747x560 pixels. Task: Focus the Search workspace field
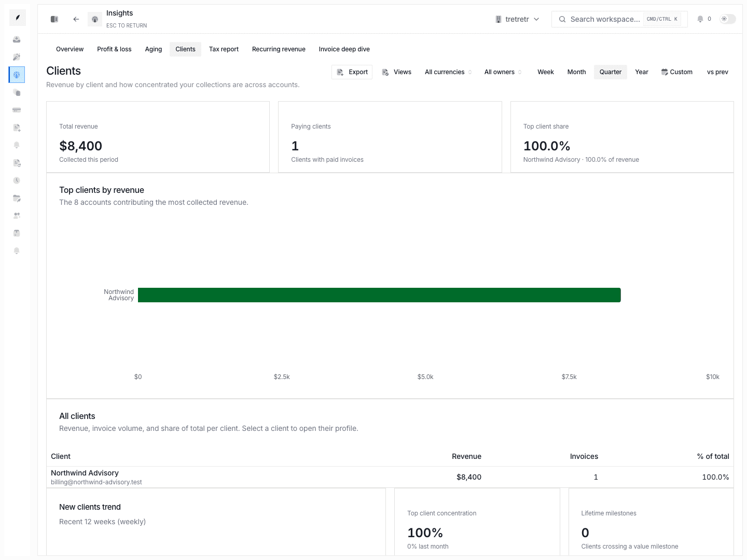tap(619, 19)
